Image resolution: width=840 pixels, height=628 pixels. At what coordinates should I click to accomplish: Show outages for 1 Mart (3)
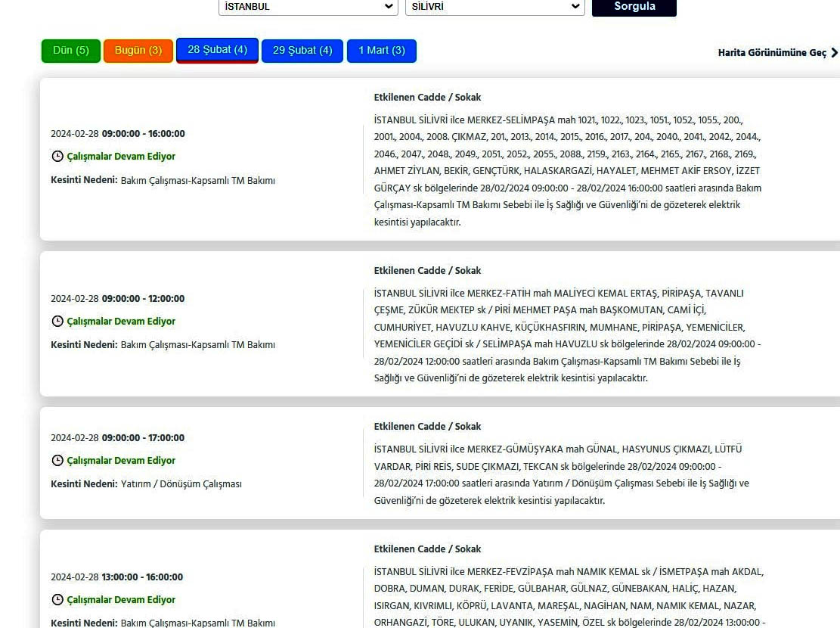click(x=381, y=51)
